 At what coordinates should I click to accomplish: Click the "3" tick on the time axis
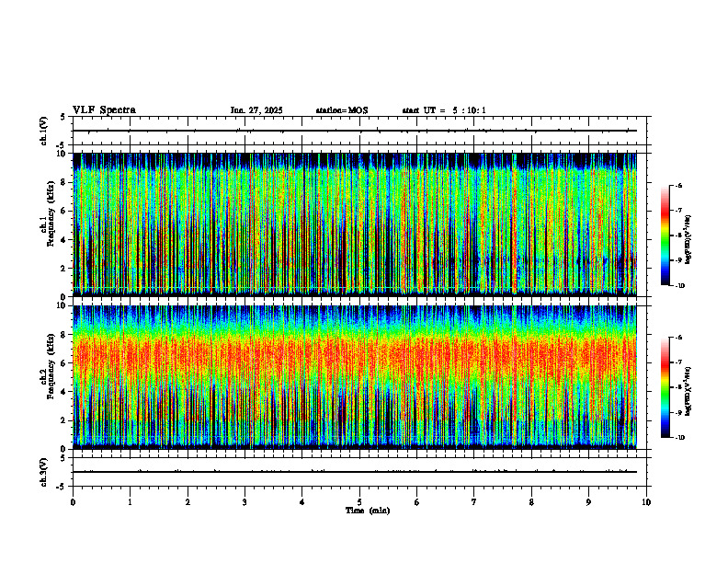click(x=245, y=502)
